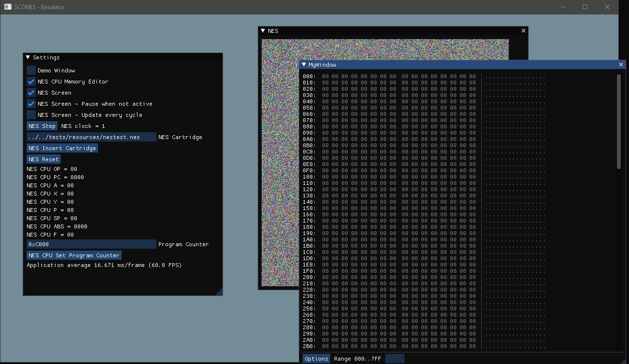The image size is (629, 364).
Task: Click the MyWindow title bar
Action: (462, 64)
